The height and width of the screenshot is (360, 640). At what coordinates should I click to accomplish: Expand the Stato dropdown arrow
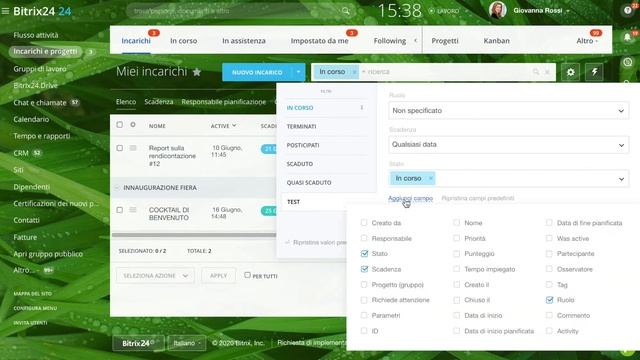coord(621,179)
